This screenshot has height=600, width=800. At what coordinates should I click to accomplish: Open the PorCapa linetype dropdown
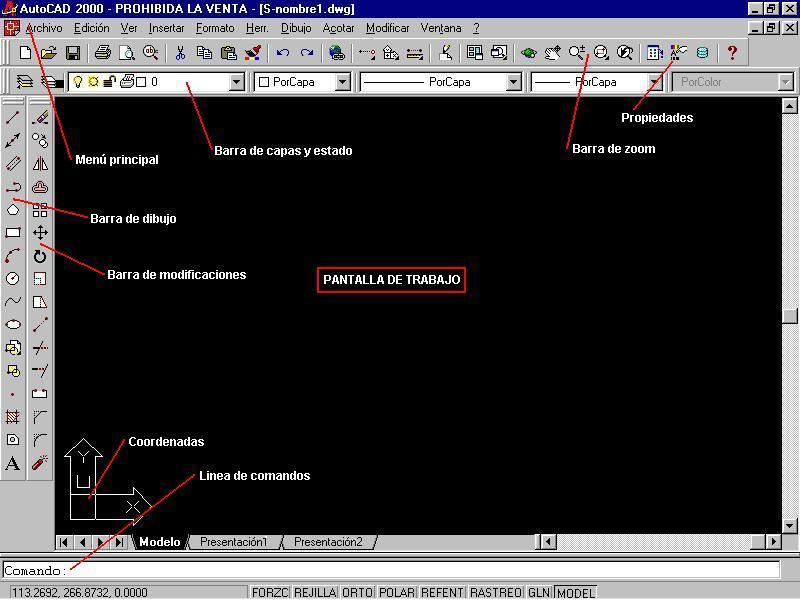click(x=513, y=82)
